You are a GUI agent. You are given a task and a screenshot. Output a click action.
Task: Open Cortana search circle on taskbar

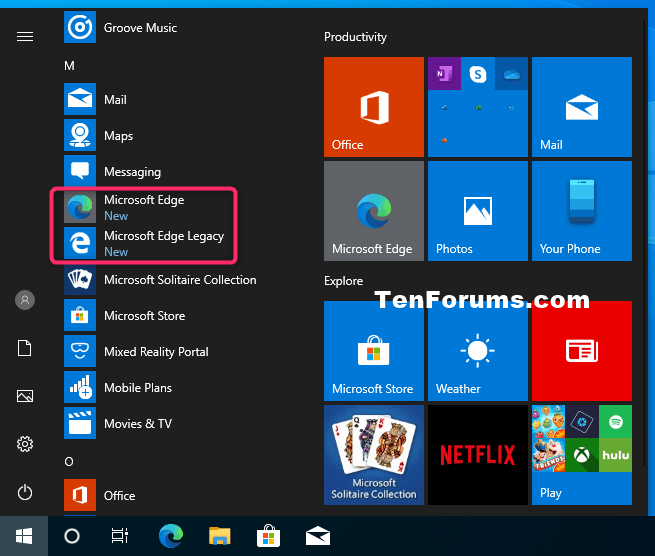click(x=72, y=536)
